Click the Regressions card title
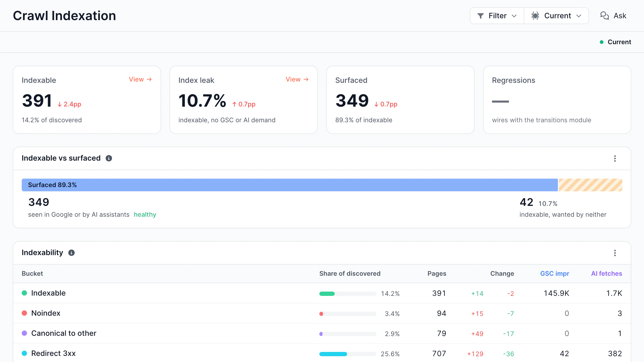Screen dimensions: 644x362 pyautogui.click(x=513, y=80)
